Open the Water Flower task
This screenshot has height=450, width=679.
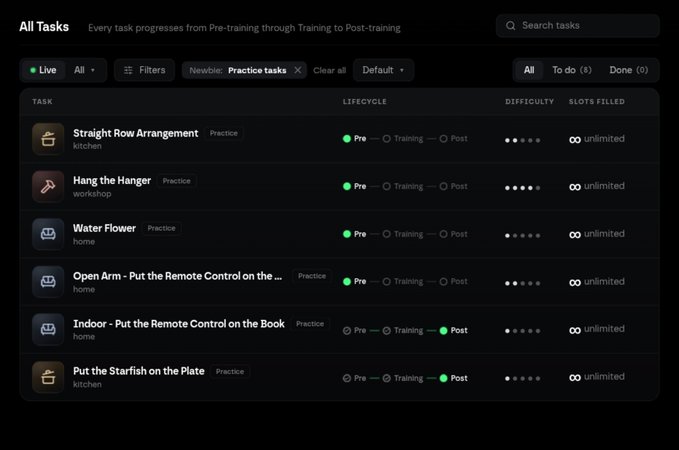[x=104, y=228]
